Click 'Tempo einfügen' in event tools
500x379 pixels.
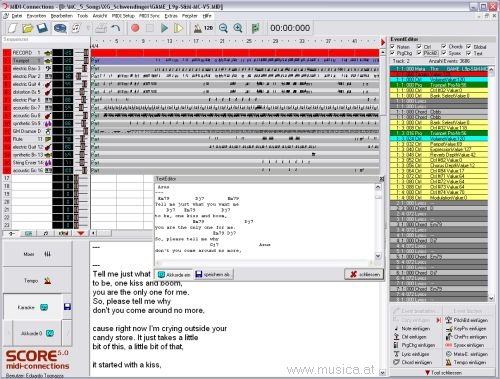pos(466,362)
